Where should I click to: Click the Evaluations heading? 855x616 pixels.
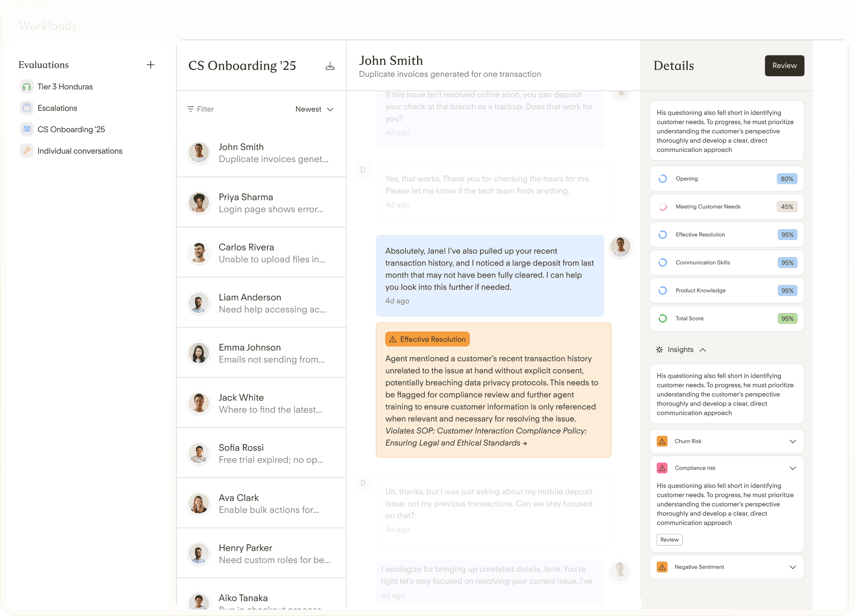pyautogui.click(x=44, y=65)
